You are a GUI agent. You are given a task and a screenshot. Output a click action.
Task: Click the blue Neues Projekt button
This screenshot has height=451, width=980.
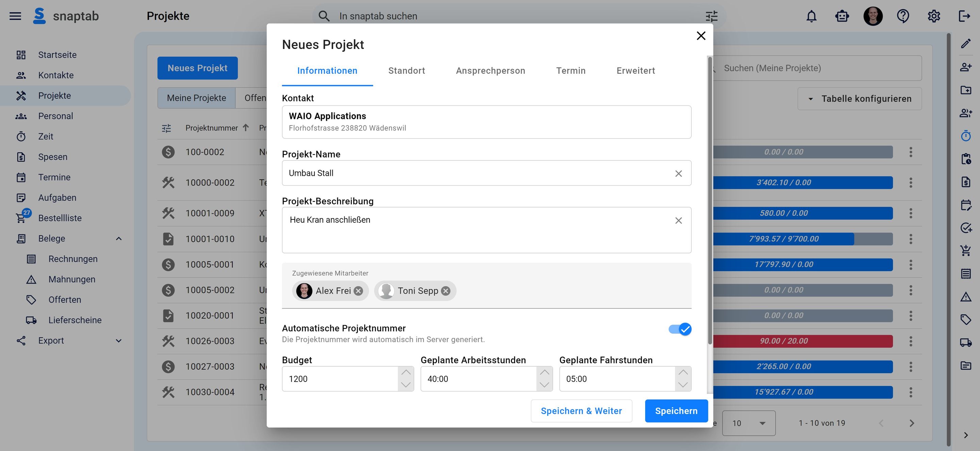[x=197, y=68]
